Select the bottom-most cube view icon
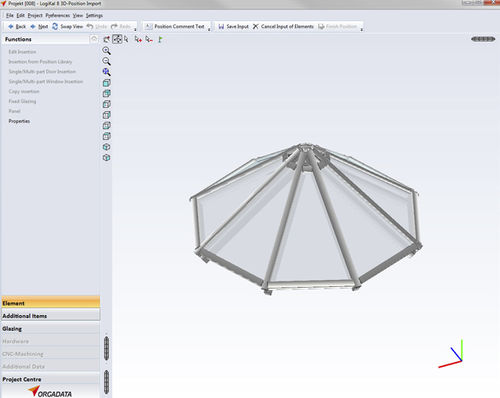 click(x=106, y=157)
